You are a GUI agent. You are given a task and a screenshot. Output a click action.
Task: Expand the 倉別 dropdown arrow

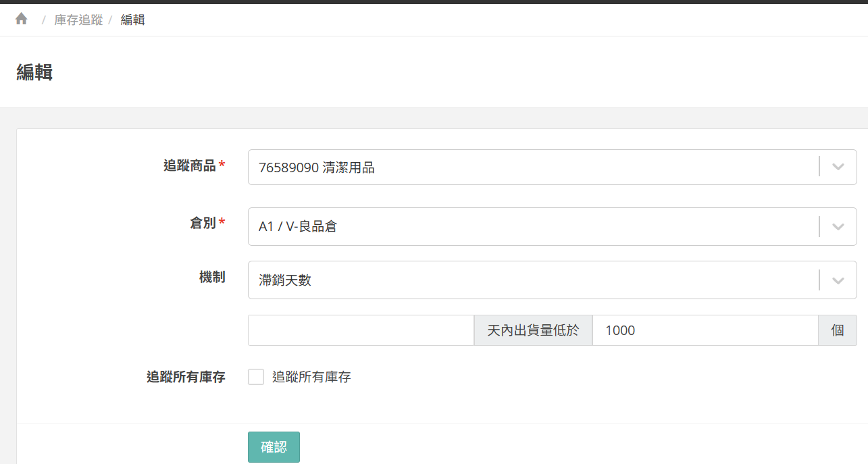click(x=838, y=226)
